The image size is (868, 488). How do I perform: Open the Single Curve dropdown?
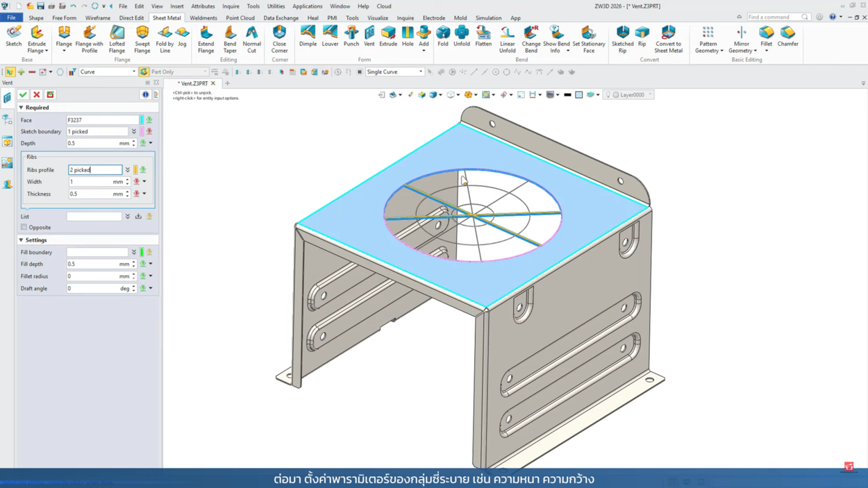click(420, 72)
